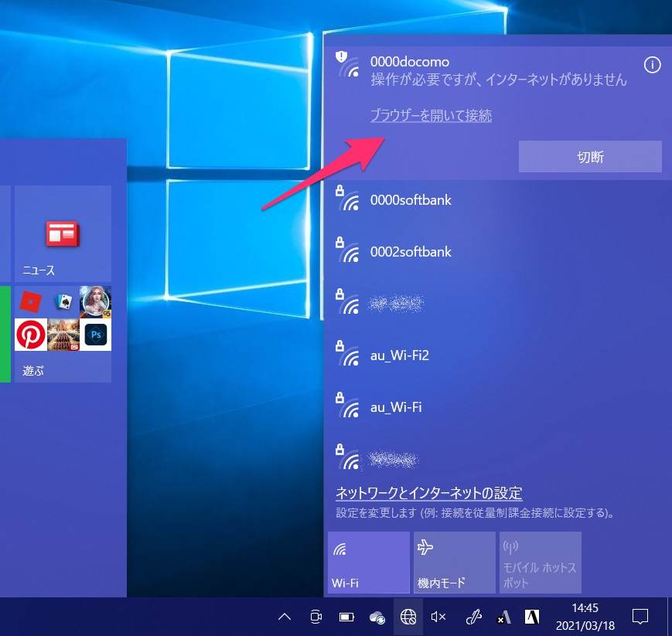The image size is (672, 636).
Task: Select the connected 0000docomo network name
Action: click(410, 62)
